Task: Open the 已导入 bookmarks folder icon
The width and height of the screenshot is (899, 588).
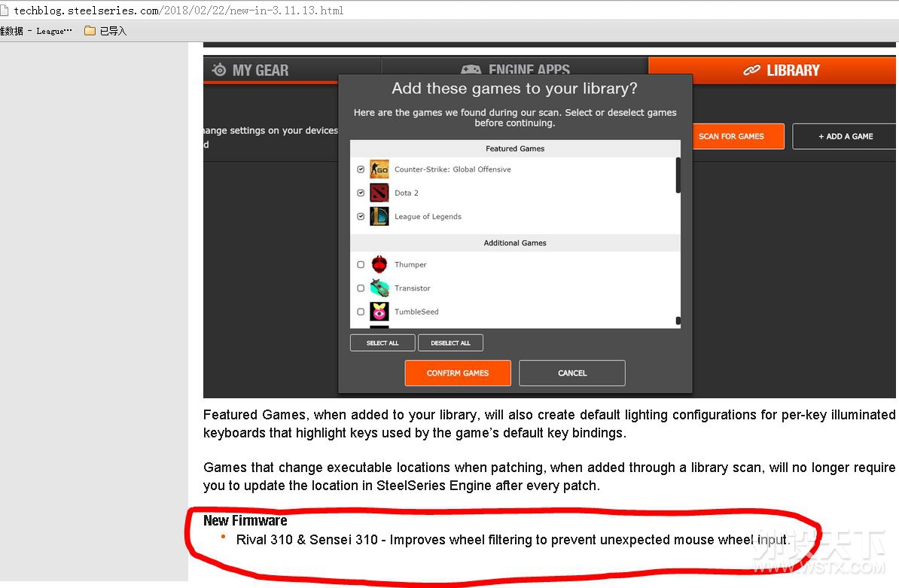Action: pos(90,30)
